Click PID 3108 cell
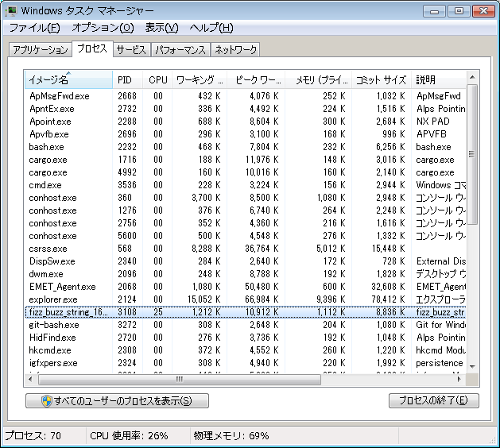The height and width of the screenshot is (448, 500). [127, 312]
